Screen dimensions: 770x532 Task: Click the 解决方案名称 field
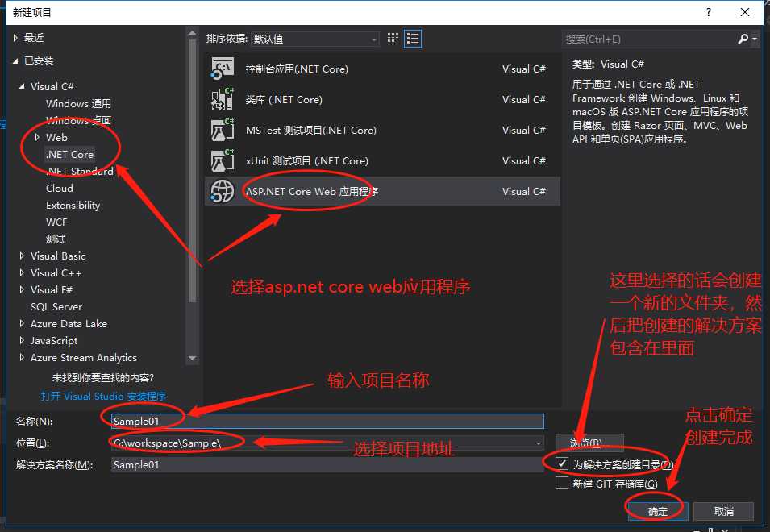click(x=327, y=465)
